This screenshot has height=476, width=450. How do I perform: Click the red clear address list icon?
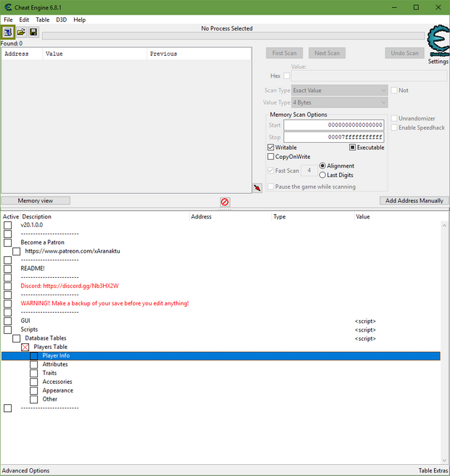coord(225,202)
